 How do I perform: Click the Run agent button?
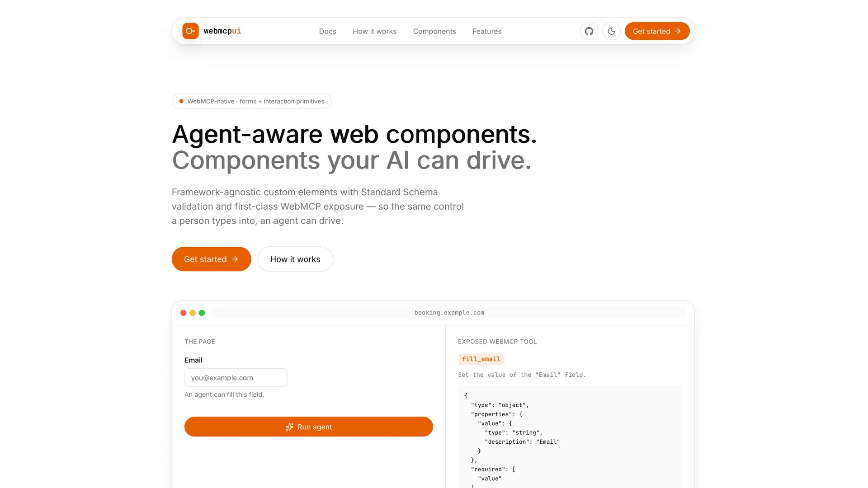pos(308,427)
